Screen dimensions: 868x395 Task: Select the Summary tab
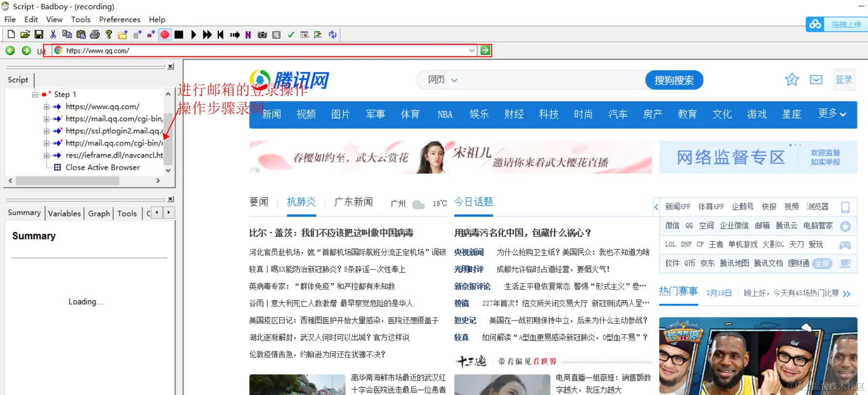point(24,213)
